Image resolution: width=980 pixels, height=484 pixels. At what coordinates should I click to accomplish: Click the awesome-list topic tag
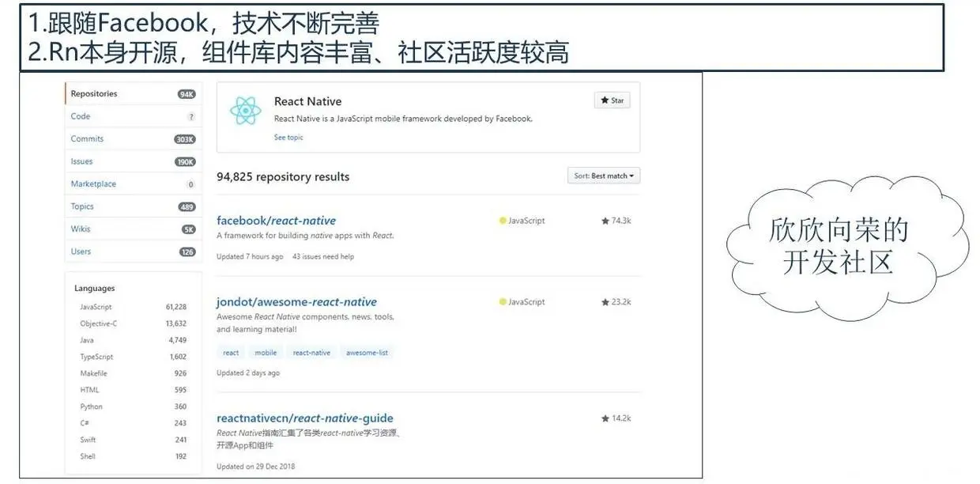pyautogui.click(x=367, y=353)
